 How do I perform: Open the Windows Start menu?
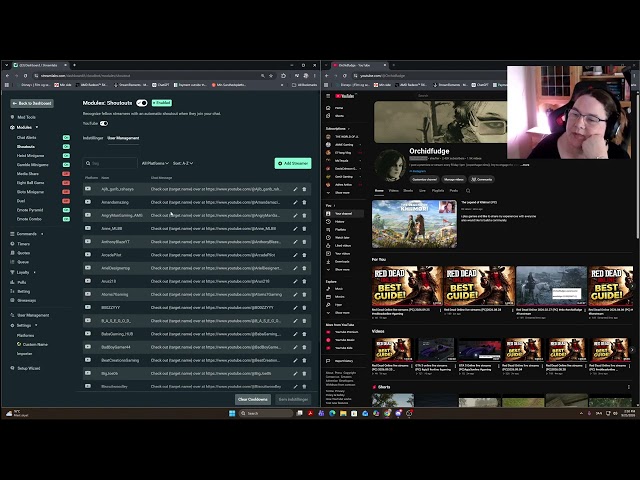(x=232, y=413)
